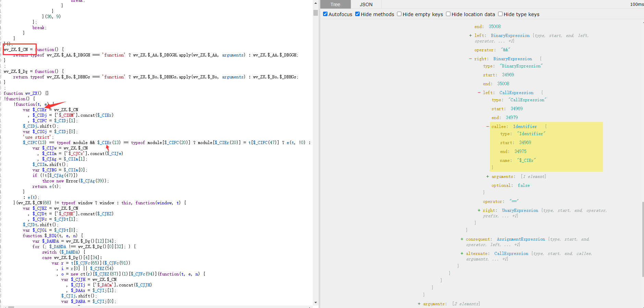Click the '$_CIDj.shift();' code line

pyautogui.click(x=40, y=126)
